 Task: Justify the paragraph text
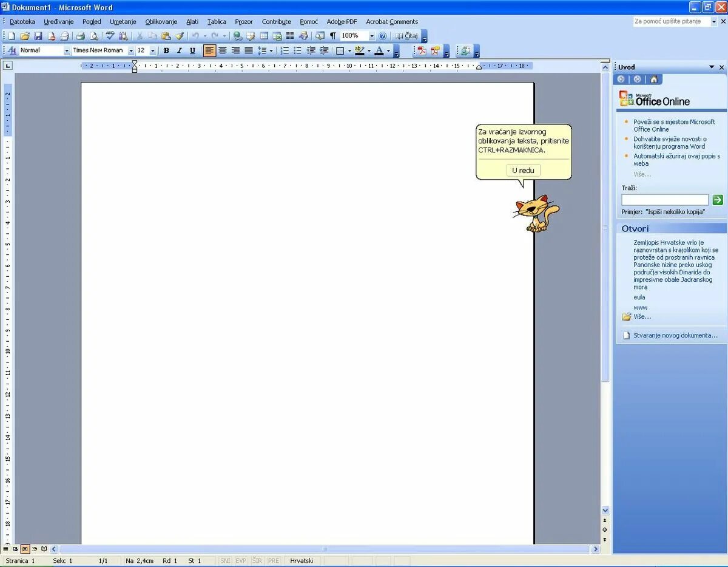click(249, 50)
